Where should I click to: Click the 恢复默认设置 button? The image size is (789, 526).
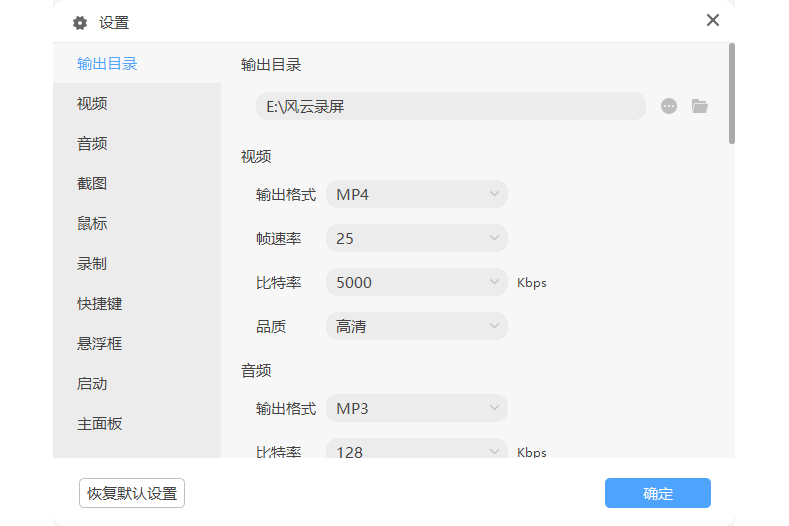(132, 493)
